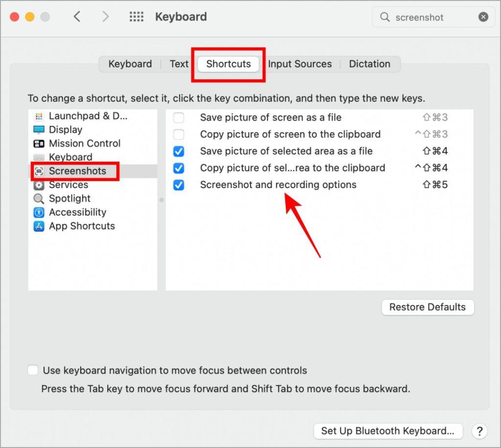This screenshot has width=501, height=448.
Task: Click 'Save picture of selected area as a file' label
Action: [286, 151]
